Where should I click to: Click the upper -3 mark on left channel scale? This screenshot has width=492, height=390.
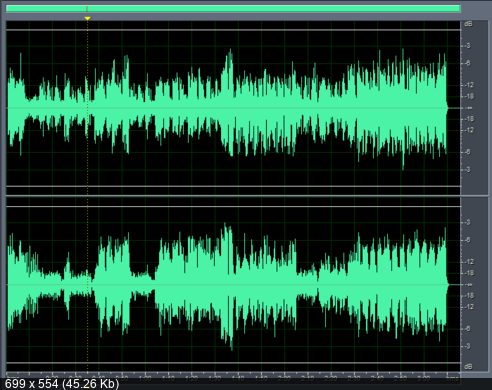pos(467,46)
